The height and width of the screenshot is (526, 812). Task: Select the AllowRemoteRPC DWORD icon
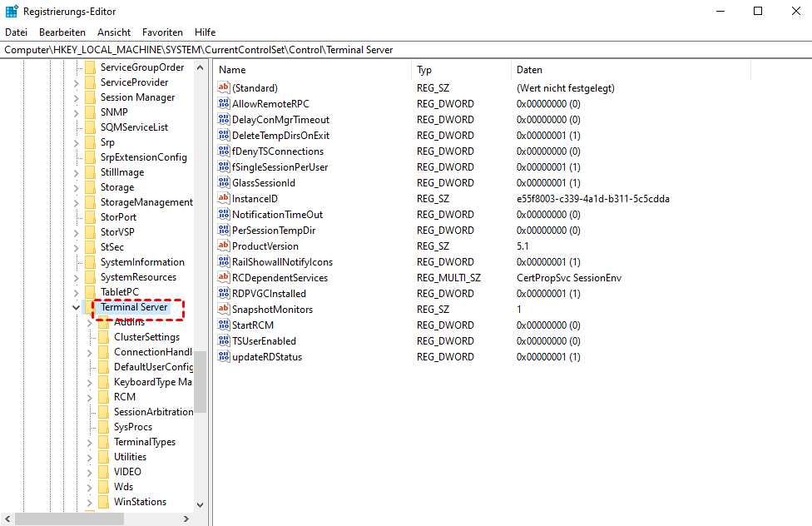223,104
